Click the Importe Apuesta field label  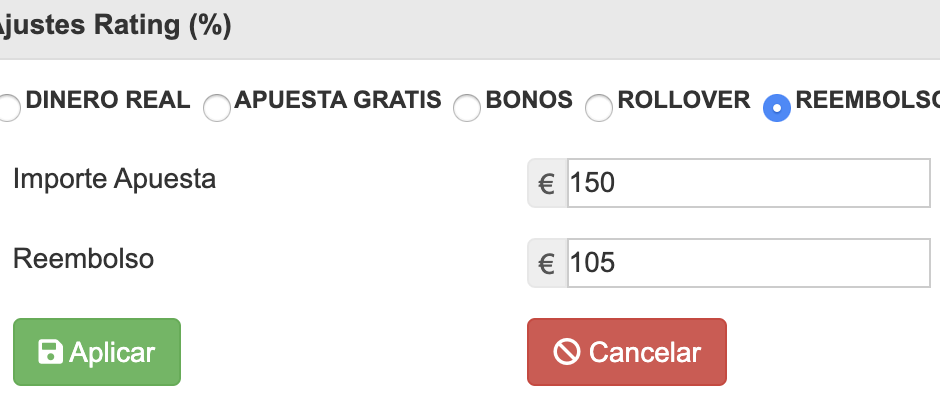[115, 179]
